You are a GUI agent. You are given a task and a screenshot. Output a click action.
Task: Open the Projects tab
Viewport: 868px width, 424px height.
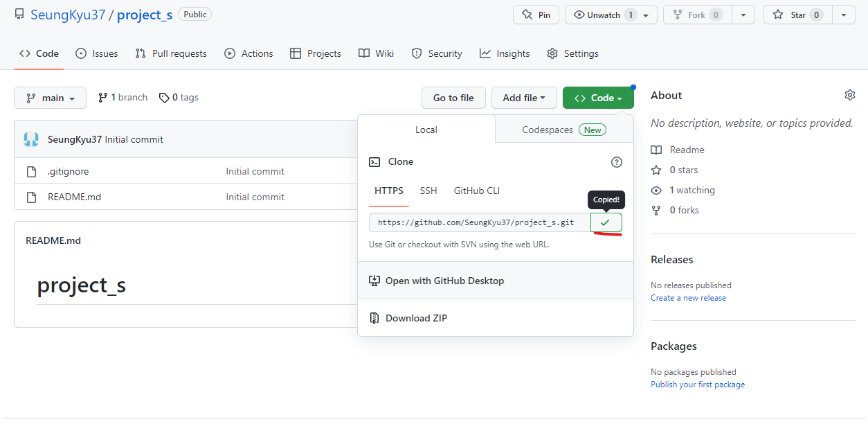pos(316,53)
